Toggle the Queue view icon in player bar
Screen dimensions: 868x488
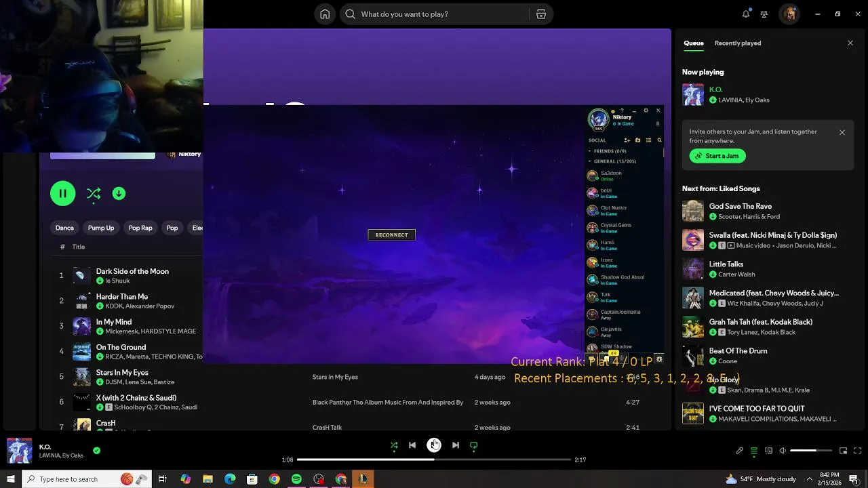click(753, 451)
